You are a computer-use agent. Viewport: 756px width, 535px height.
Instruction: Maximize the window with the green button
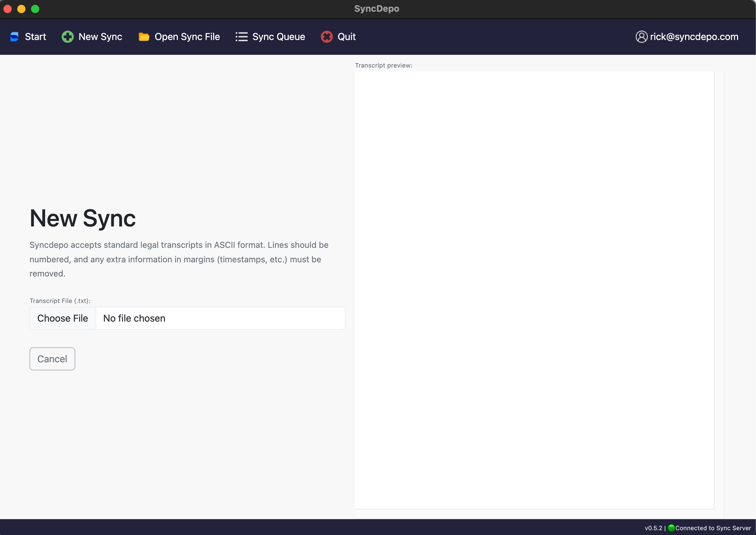click(x=35, y=9)
